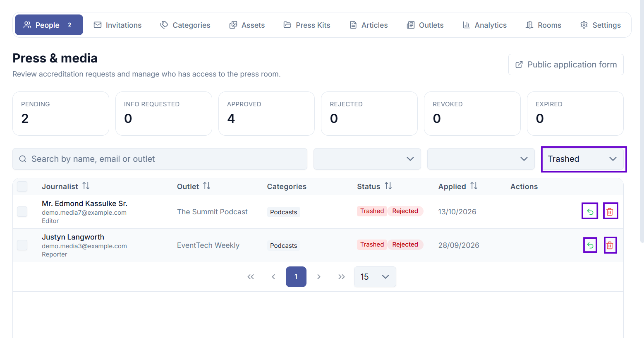Switch to the Invitations tab
Image resolution: width=644 pixels, height=338 pixels.
point(117,25)
